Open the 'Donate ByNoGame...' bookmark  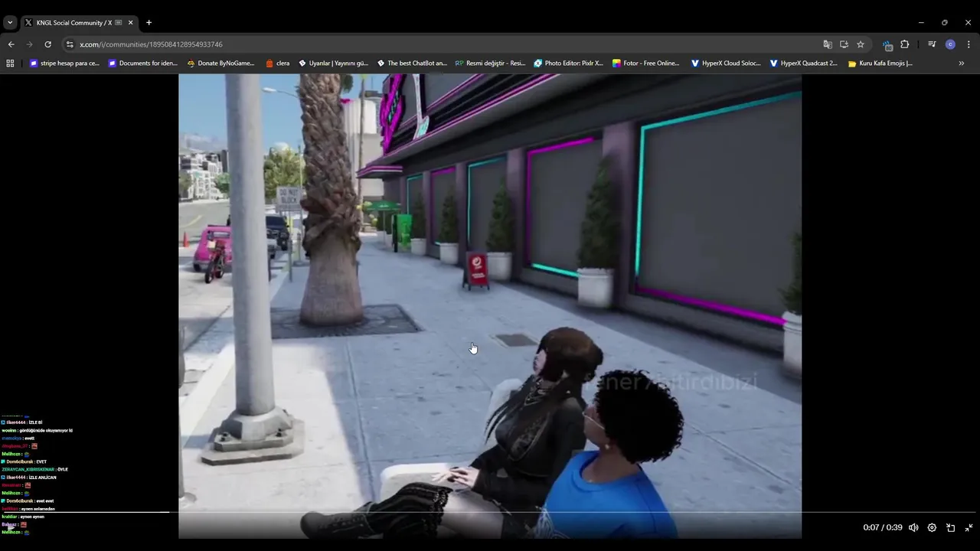[220, 64]
